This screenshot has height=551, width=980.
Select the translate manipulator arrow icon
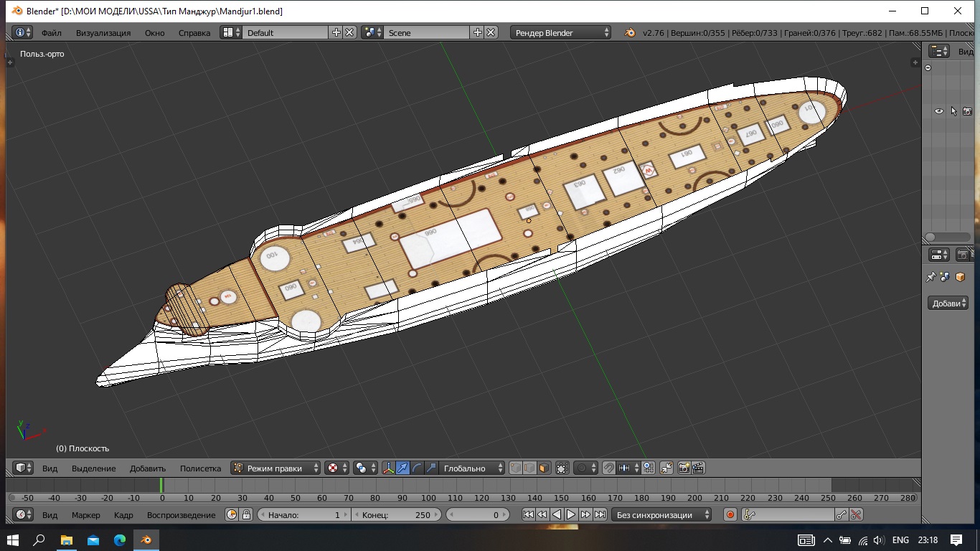point(402,468)
